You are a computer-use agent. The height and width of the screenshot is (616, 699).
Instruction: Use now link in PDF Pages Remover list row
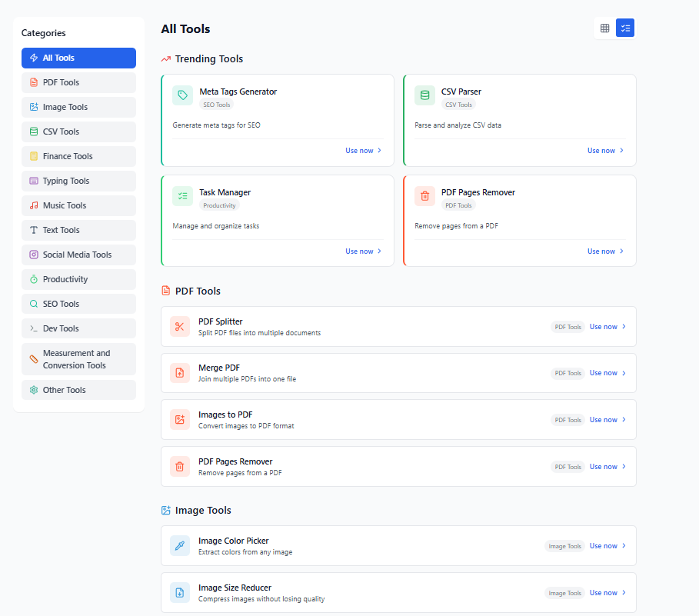coord(607,467)
